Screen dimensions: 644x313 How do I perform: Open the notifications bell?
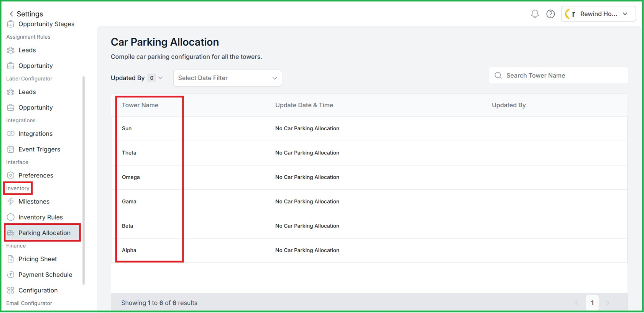535,14
